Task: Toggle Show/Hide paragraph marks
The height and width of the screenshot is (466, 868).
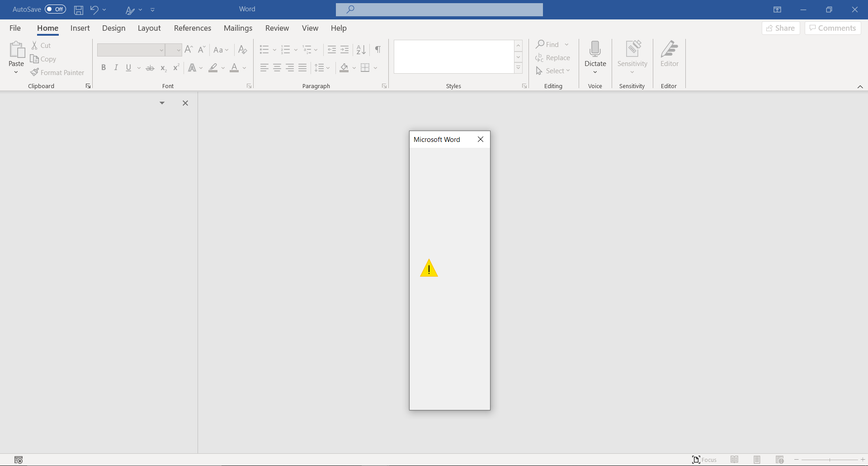Action: 378,49
